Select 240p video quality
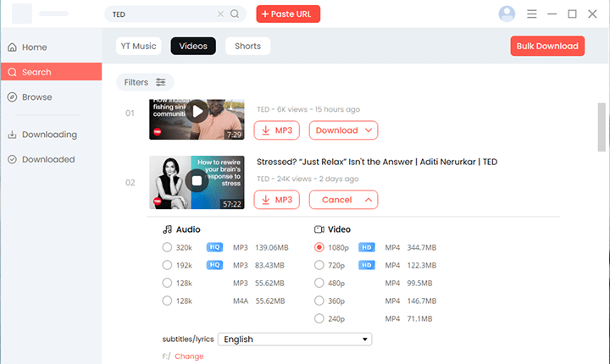The width and height of the screenshot is (610, 364). pos(319,318)
